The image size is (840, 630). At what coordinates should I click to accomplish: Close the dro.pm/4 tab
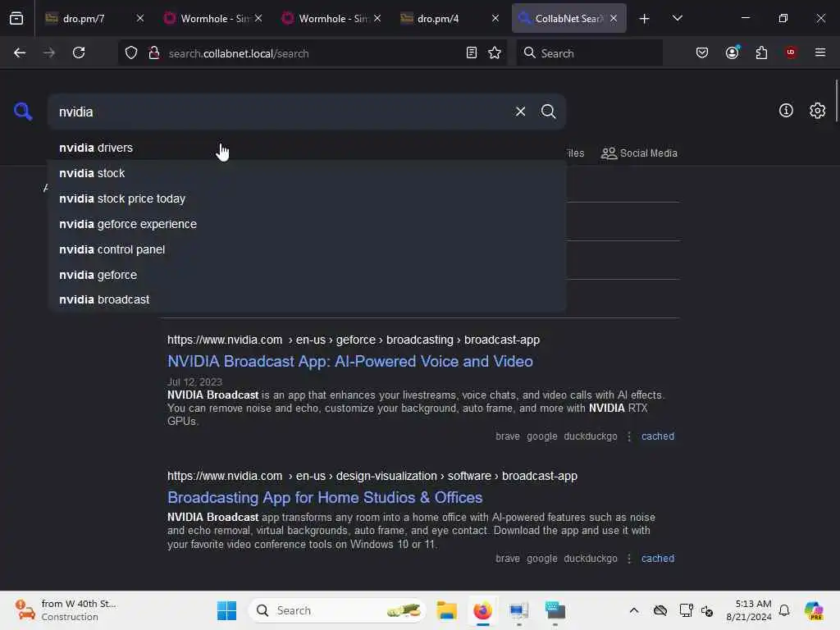(495, 18)
